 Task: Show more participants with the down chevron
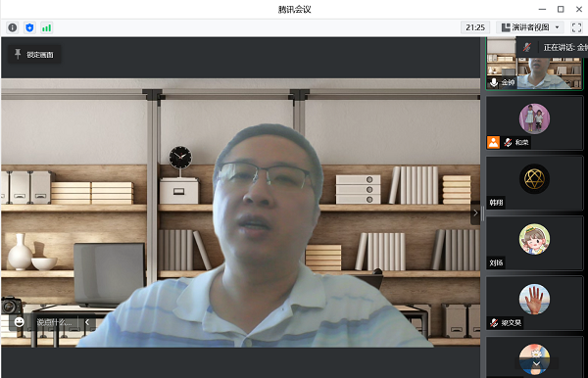[x=537, y=363]
